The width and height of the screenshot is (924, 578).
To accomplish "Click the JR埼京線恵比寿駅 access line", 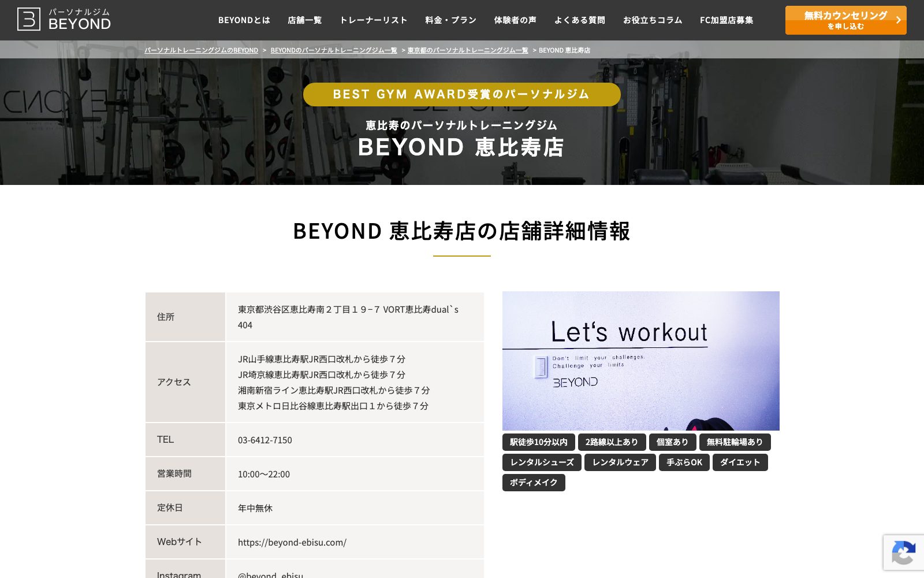I will [322, 375].
